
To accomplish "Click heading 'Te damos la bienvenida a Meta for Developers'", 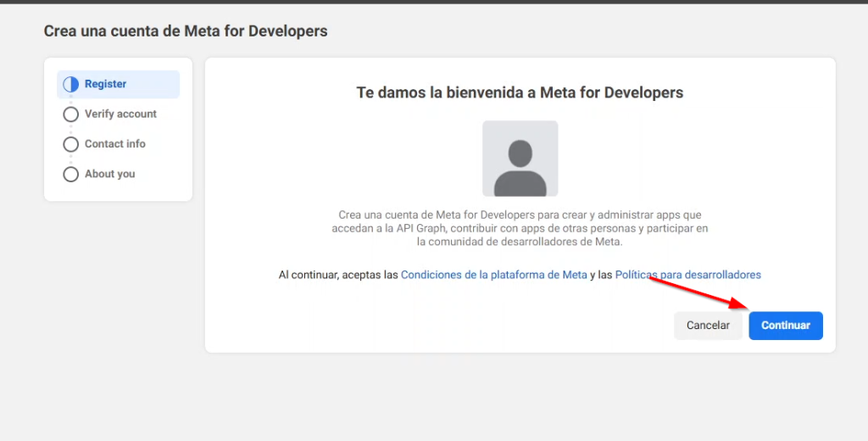I will click(x=520, y=92).
